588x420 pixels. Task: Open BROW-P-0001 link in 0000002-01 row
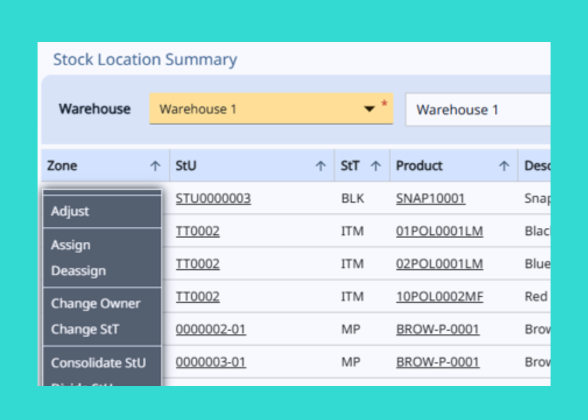(438, 329)
